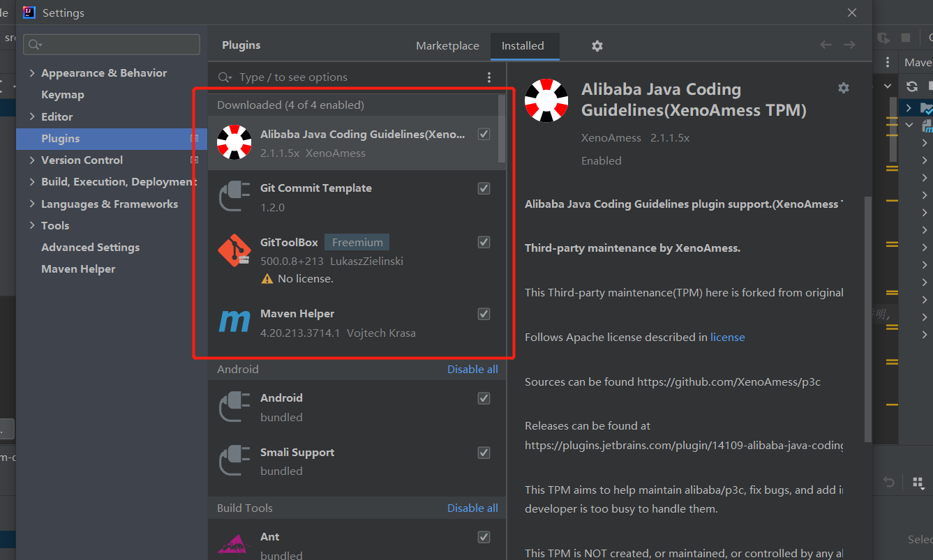Click the search icon in plugin filter
The height and width of the screenshot is (560, 933).
[225, 77]
